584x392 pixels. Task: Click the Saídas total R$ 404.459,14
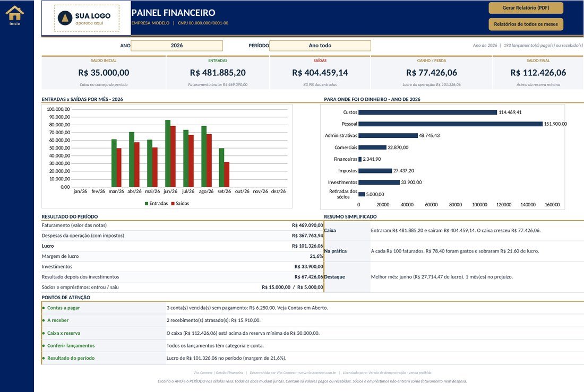(x=320, y=73)
